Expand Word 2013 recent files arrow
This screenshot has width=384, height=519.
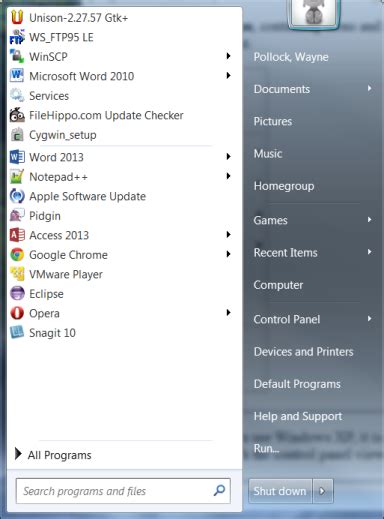[228, 156]
